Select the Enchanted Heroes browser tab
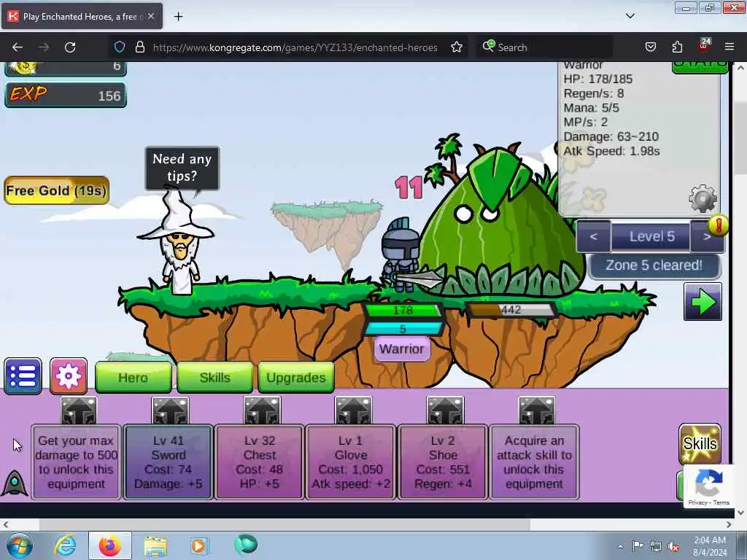 click(82, 17)
